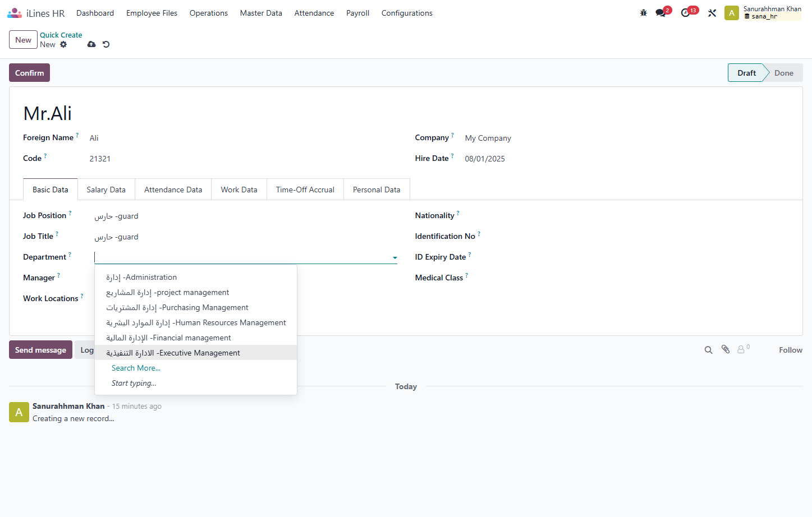Image resolution: width=812 pixels, height=517 pixels.
Task: Click the Send message button
Action: click(x=40, y=350)
